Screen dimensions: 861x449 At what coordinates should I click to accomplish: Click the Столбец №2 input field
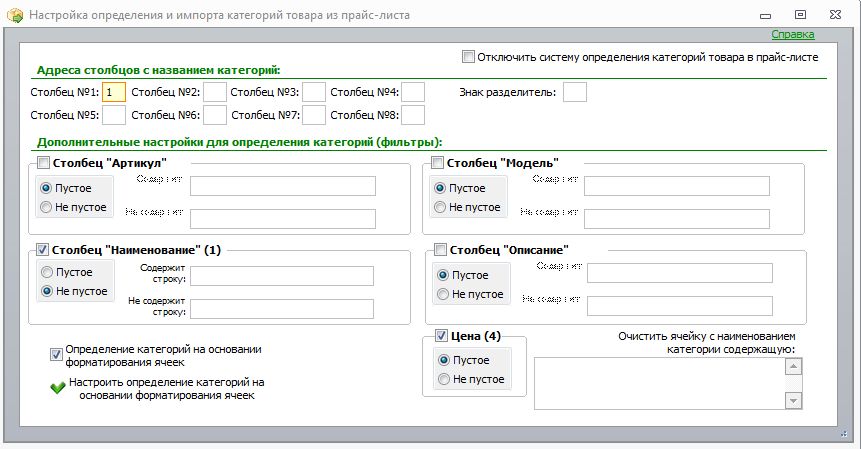(215, 92)
